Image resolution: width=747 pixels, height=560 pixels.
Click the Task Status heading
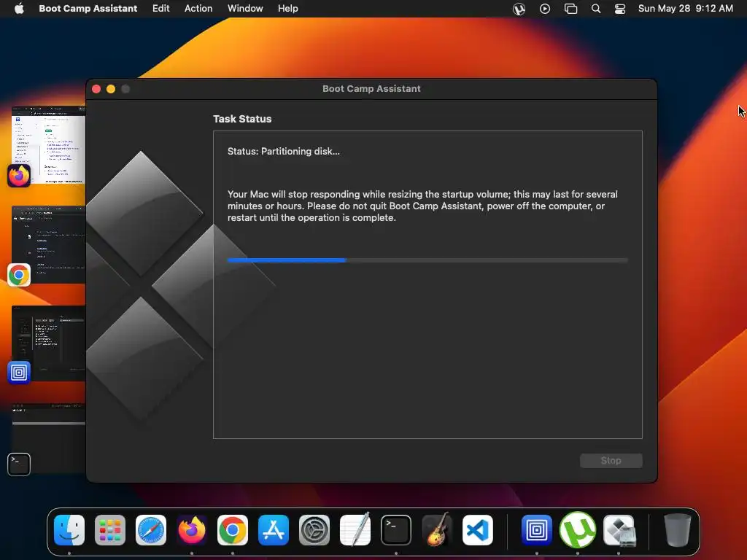pyautogui.click(x=242, y=119)
